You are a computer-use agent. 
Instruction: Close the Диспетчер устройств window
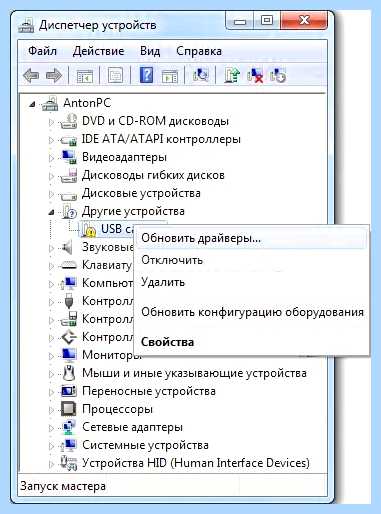pos(303,21)
